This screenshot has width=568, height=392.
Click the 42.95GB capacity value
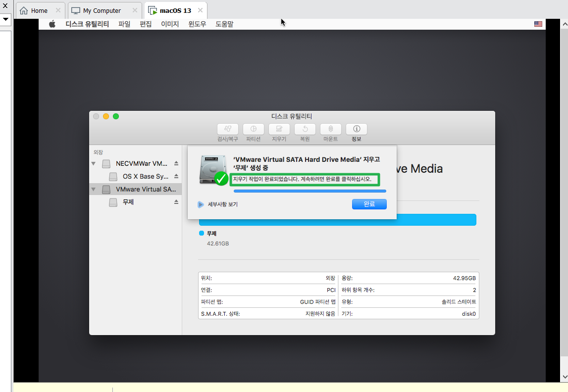[465, 278]
